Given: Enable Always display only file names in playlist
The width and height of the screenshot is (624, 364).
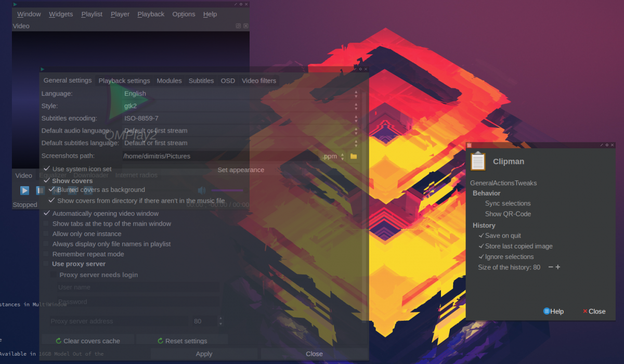Looking at the screenshot, I should click(46, 244).
